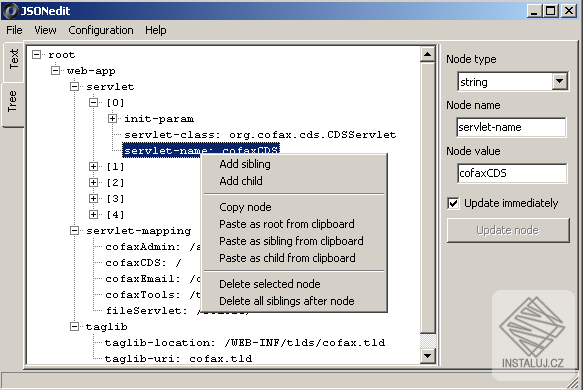
Task: Select Paste as child from clipboard
Action: tap(294, 258)
